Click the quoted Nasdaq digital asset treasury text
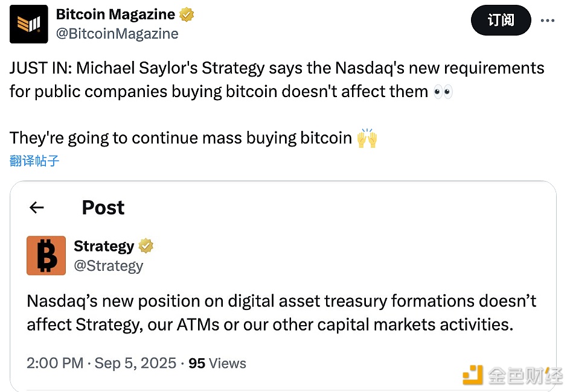The image size is (570, 392). click(281, 312)
